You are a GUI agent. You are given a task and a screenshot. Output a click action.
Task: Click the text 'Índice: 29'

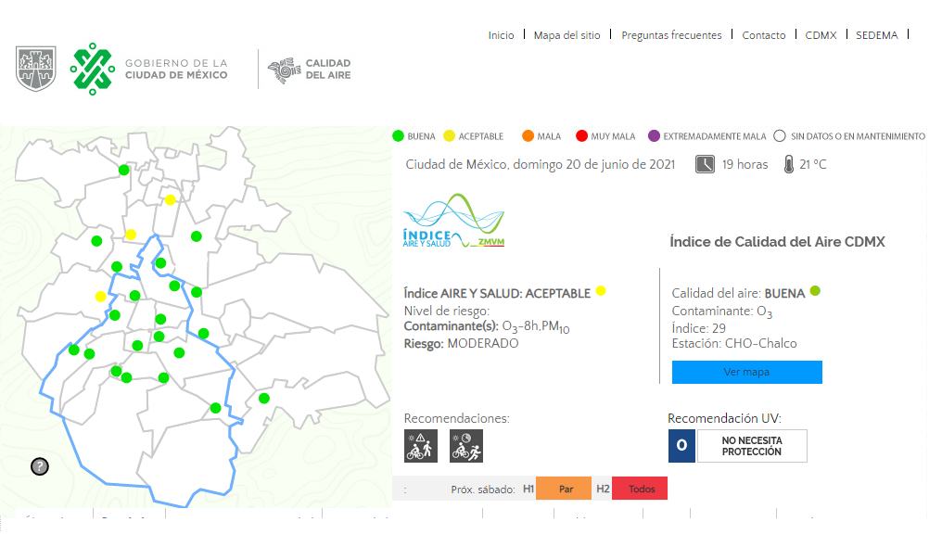pos(699,328)
